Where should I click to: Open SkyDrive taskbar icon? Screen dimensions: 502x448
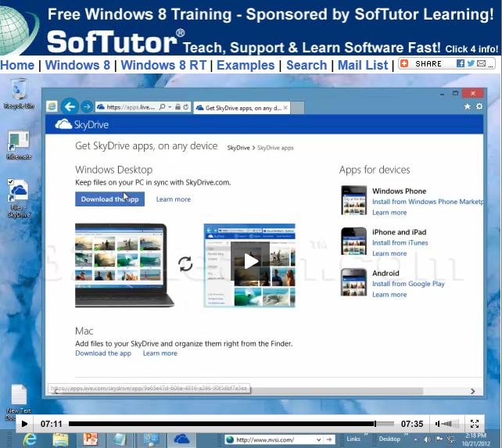pyautogui.click(x=181, y=439)
